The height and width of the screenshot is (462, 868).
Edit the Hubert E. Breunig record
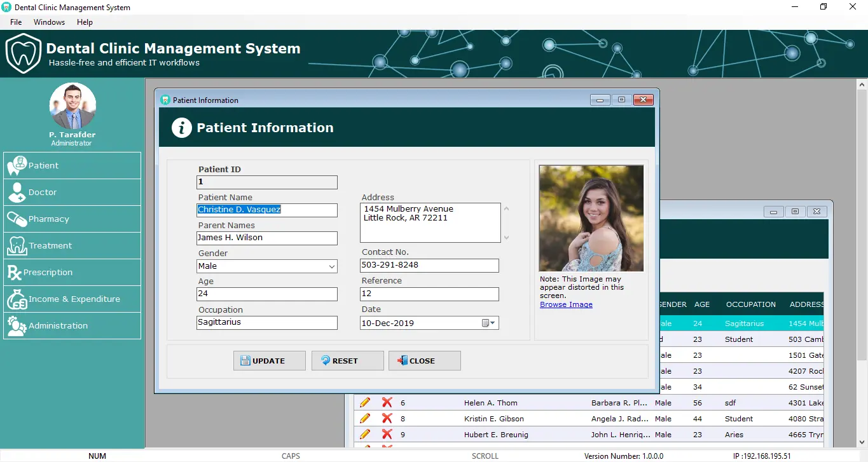365,434
